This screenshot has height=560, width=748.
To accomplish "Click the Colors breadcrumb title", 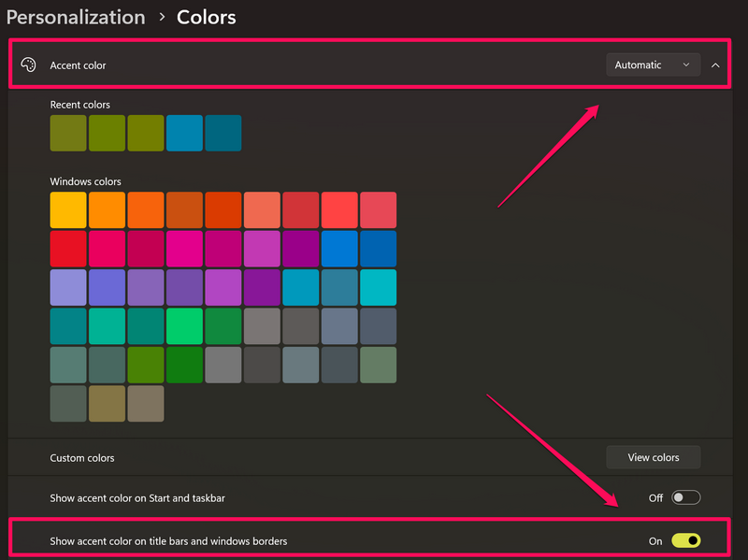I will pos(206,17).
